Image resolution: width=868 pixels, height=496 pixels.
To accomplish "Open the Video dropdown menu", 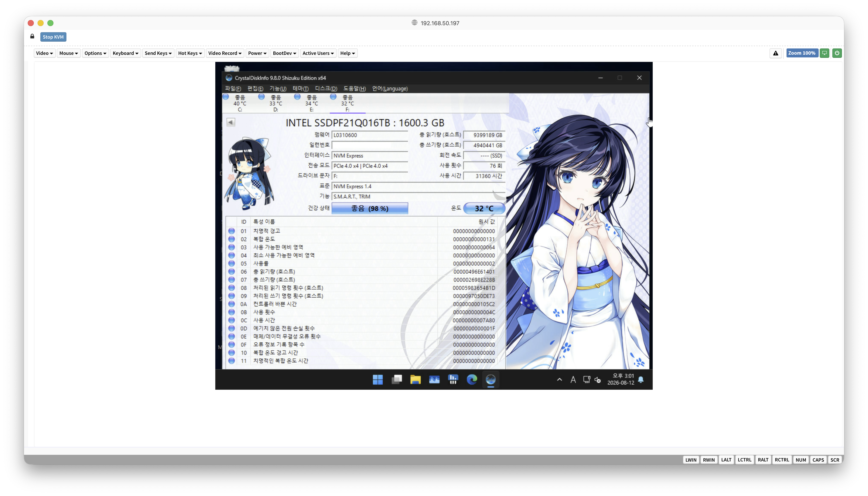I will click(44, 53).
